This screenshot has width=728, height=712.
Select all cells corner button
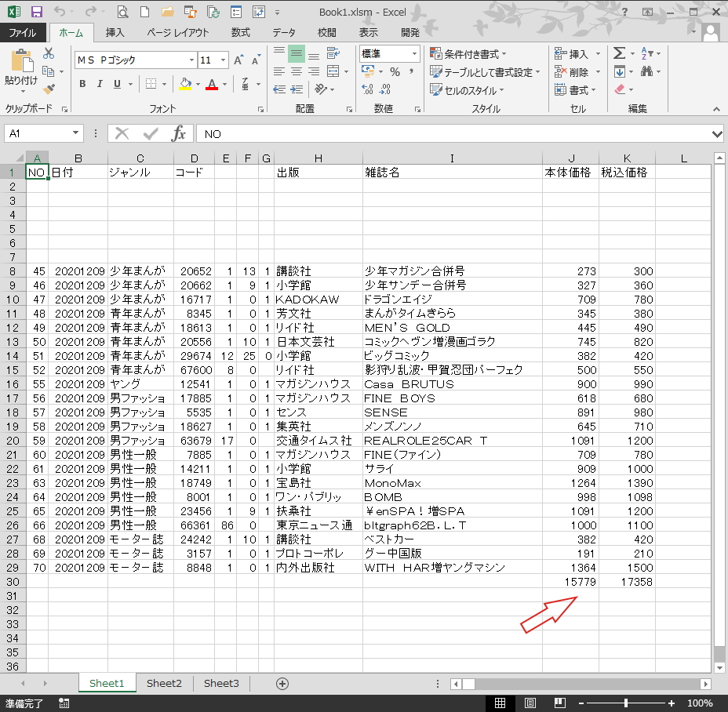18,158
